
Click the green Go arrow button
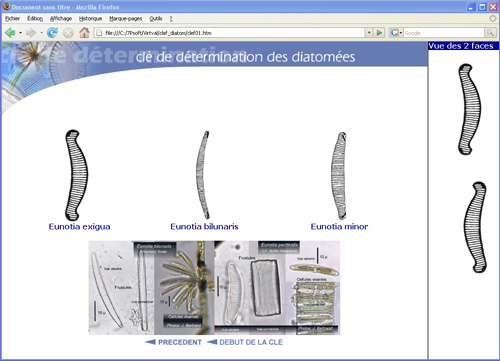coord(379,33)
